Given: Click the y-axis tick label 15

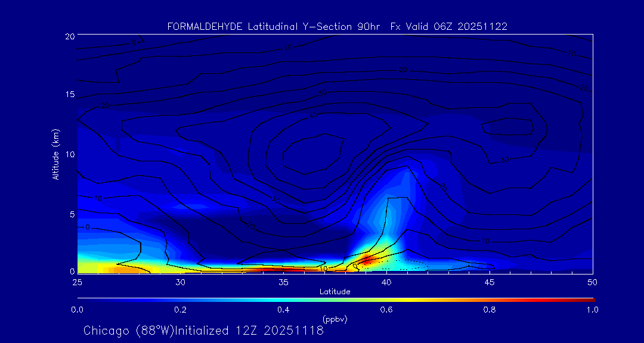Looking at the screenshot, I should [x=69, y=95].
